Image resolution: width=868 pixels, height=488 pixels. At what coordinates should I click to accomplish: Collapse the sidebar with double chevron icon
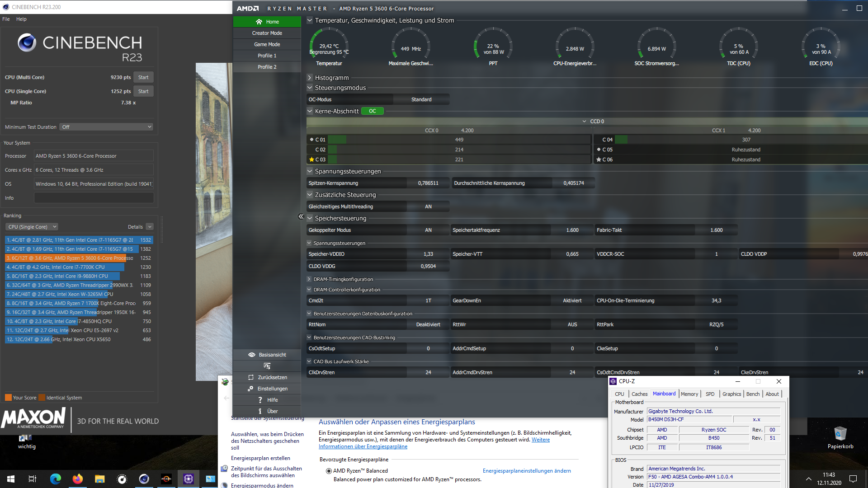point(301,216)
